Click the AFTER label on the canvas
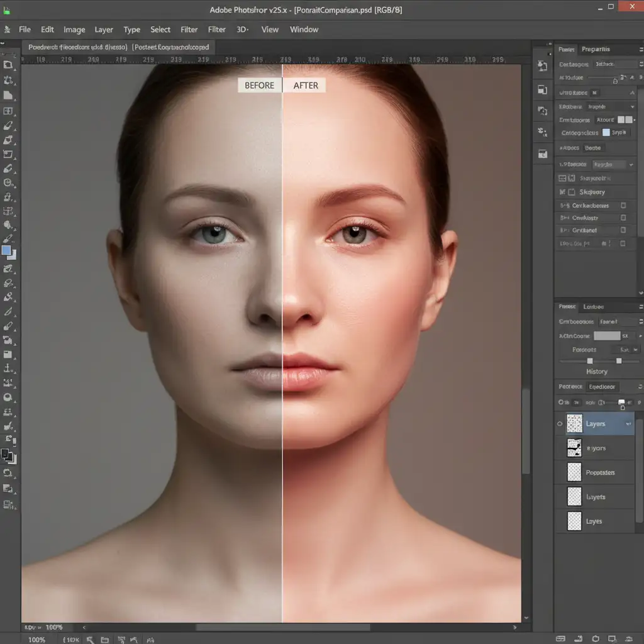Image resolution: width=644 pixels, height=644 pixels. click(306, 86)
